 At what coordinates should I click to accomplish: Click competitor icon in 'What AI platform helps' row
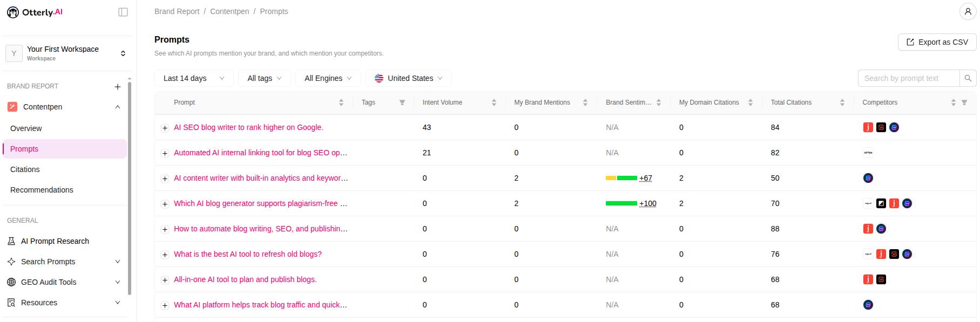click(868, 305)
